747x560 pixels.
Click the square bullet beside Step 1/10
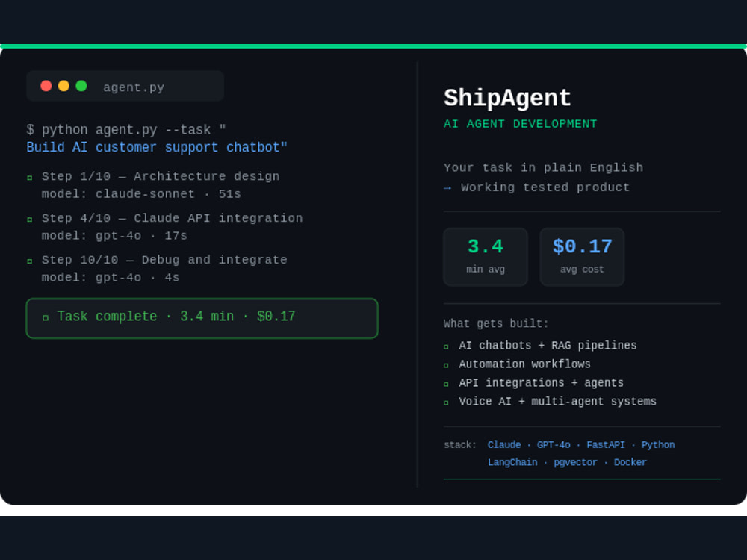click(x=30, y=178)
